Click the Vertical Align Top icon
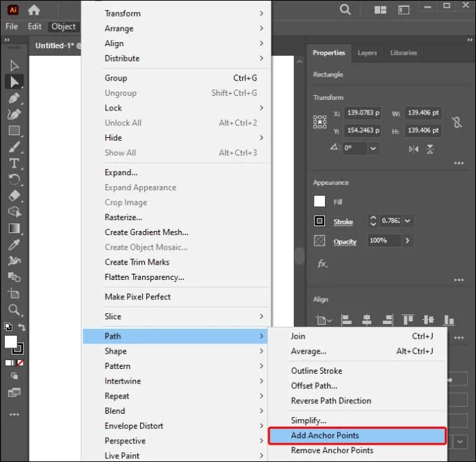Screen dimensions: 476x462 (x=408, y=320)
